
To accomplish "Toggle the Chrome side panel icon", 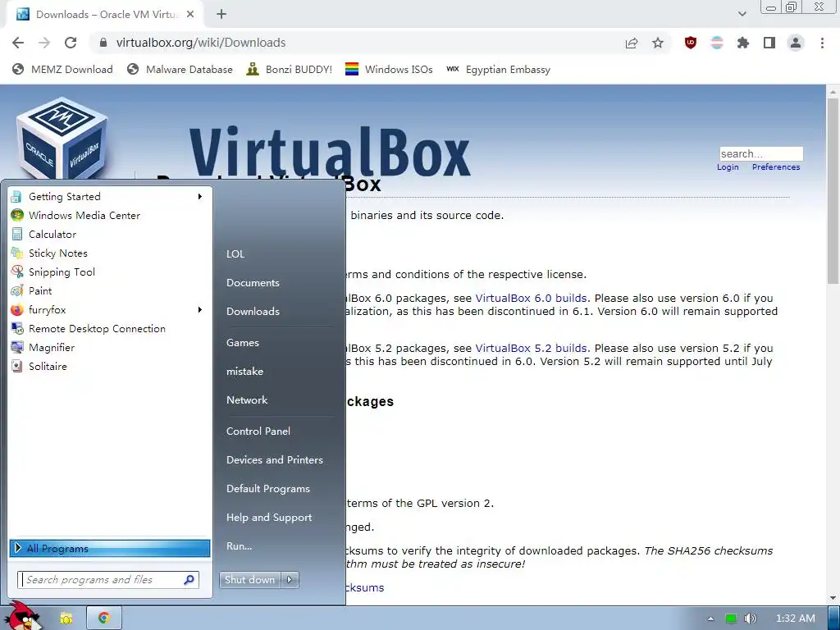I will coord(769,43).
